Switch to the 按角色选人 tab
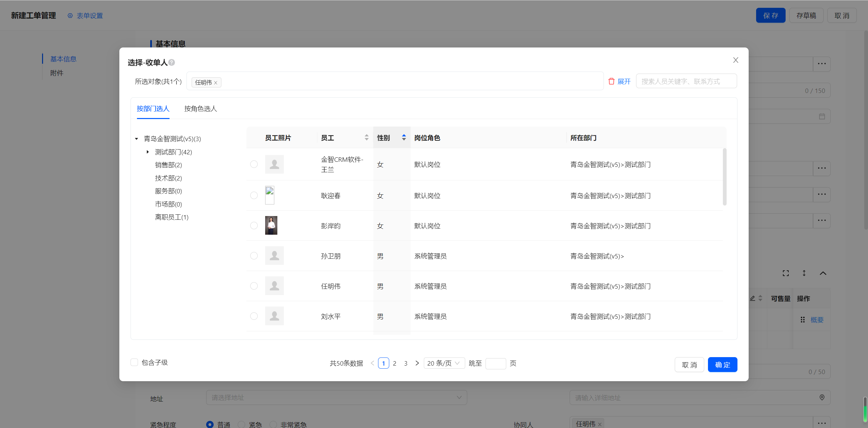This screenshot has width=868, height=428. click(x=200, y=109)
